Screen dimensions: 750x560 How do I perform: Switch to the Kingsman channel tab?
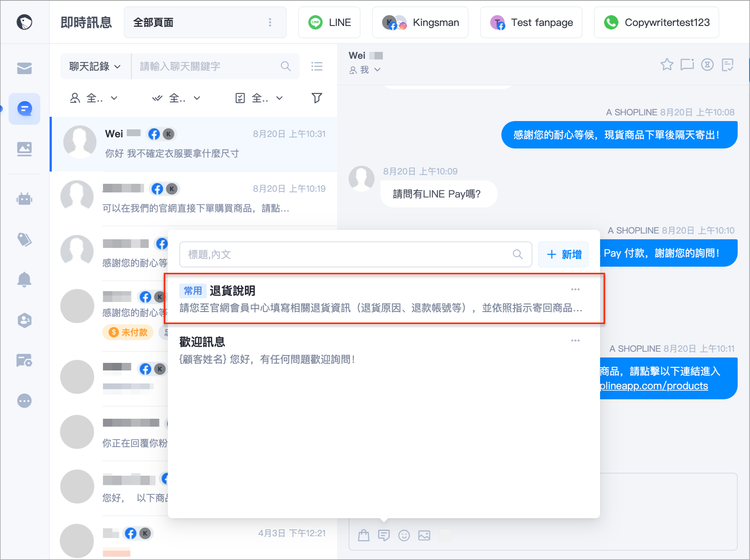(420, 22)
